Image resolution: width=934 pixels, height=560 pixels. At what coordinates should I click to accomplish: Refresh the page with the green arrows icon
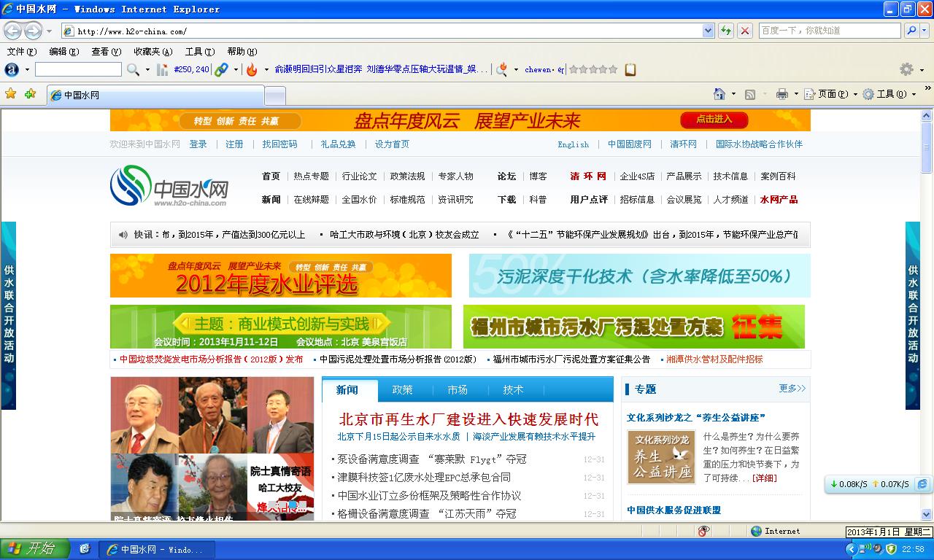point(726,31)
